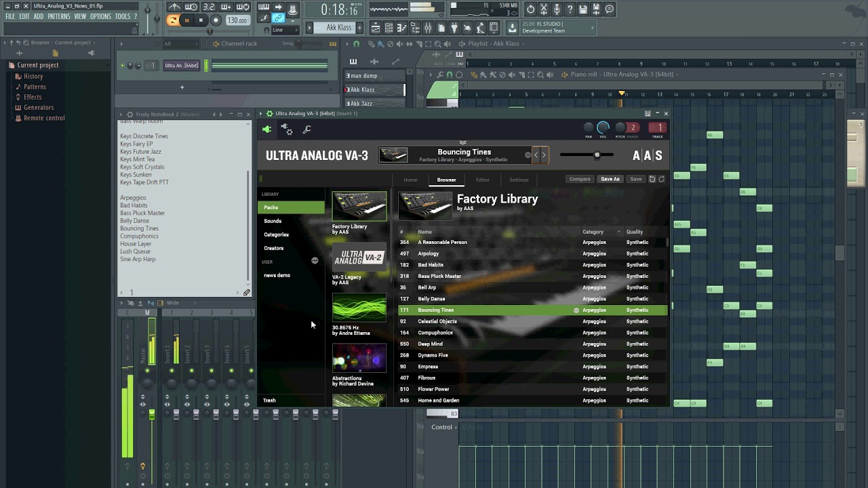The image size is (868, 488).
Task: Open the PATTERNS menu
Action: pyautogui.click(x=59, y=16)
